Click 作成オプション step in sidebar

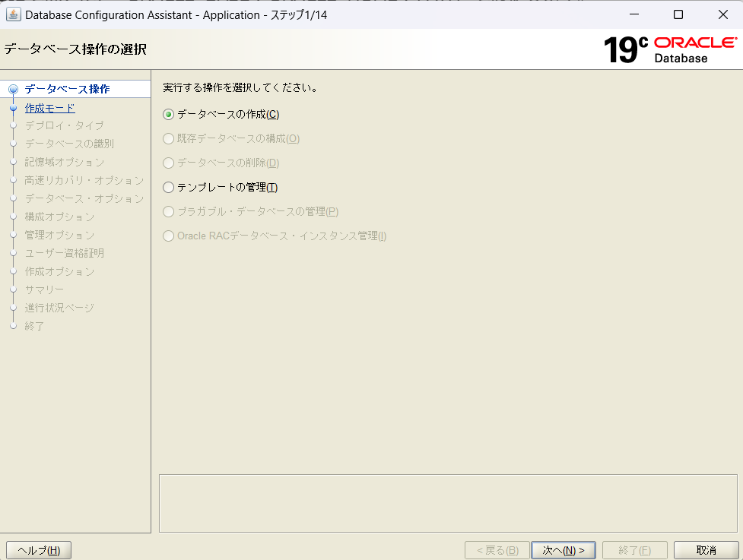pyautogui.click(x=60, y=271)
